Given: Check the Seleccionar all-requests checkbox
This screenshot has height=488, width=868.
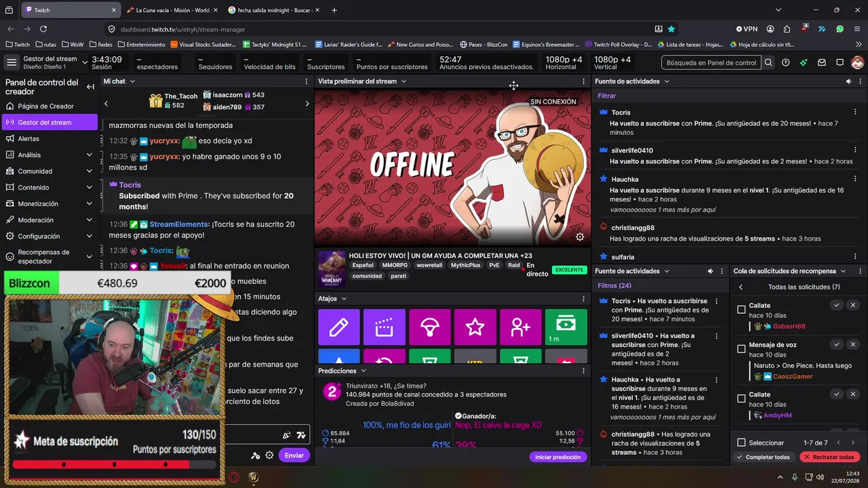Looking at the screenshot, I should click(741, 443).
